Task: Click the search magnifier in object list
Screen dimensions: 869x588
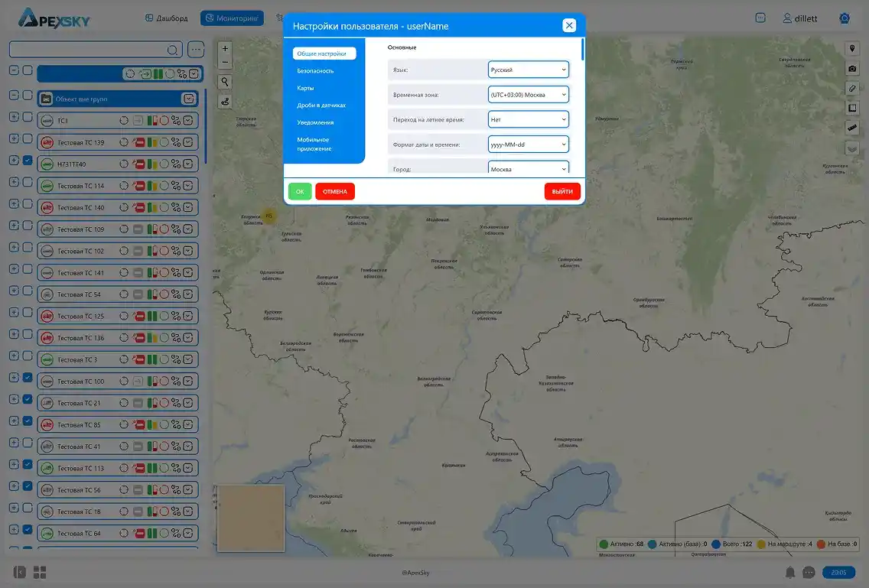Action: 172,50
